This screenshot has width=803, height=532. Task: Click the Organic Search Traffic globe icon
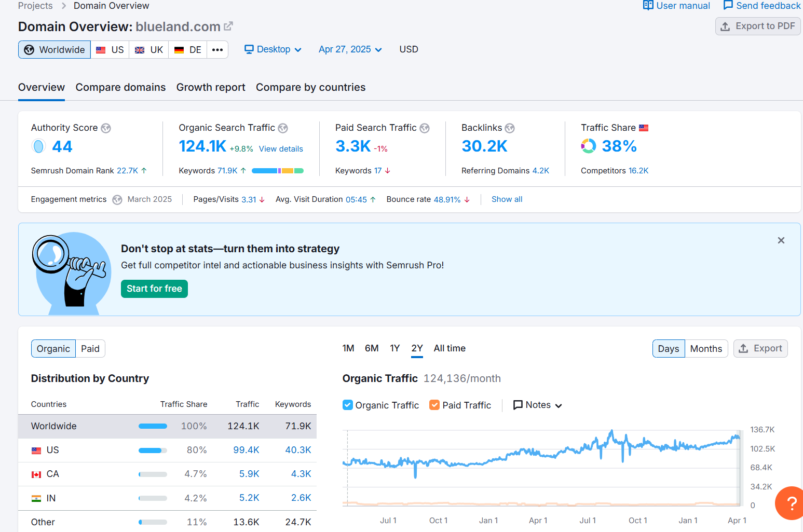283,128
